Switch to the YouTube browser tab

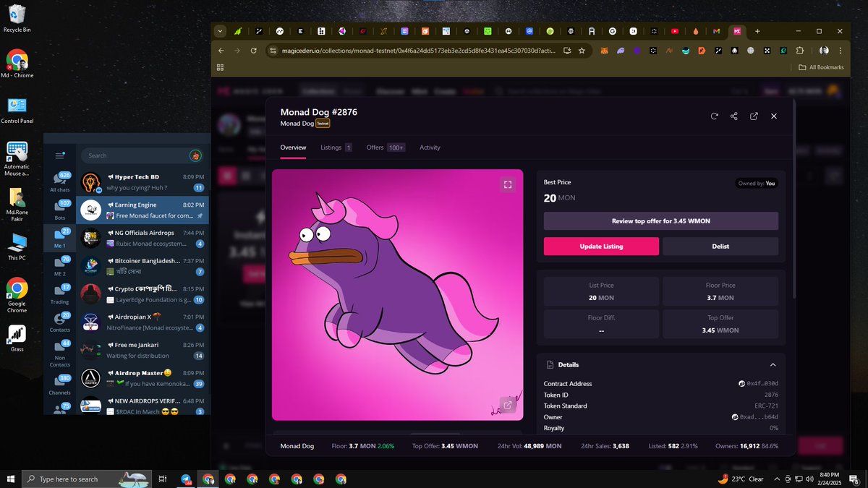(x=675, y=31)
